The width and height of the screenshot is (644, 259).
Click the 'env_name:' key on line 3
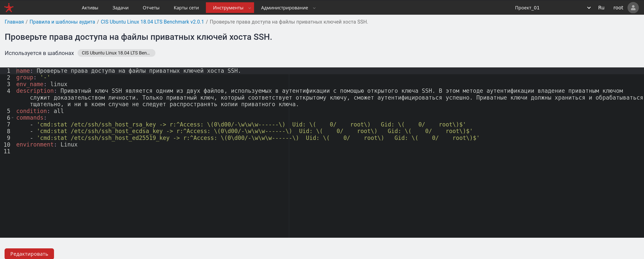(31, 84)
